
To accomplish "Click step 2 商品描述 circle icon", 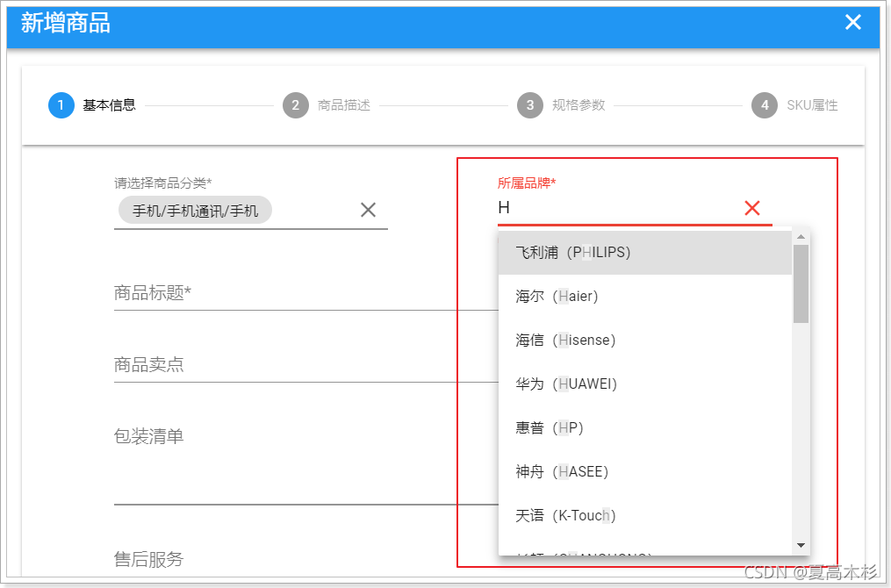I will coord(295,105).
